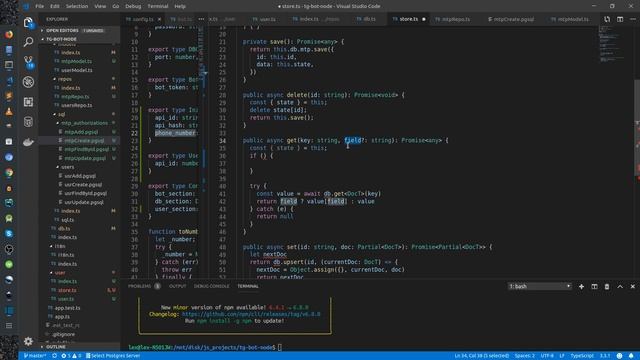
Task: Launch Google Chrome from the dock
Action: click(x=9, y=173)
